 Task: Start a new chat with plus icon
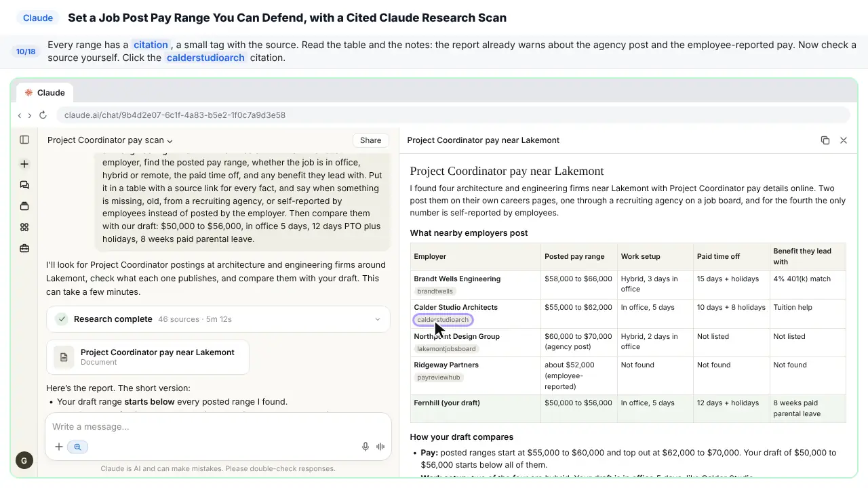point(24,164)
